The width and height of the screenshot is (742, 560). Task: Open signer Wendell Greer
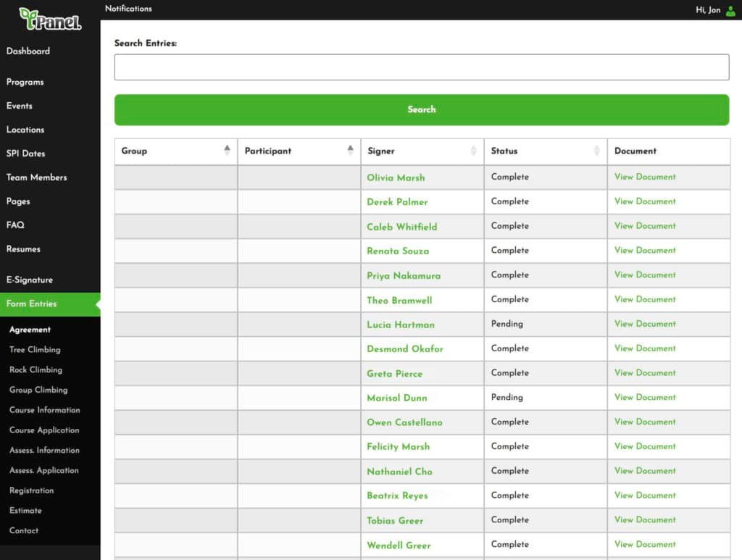pos(399,546)
